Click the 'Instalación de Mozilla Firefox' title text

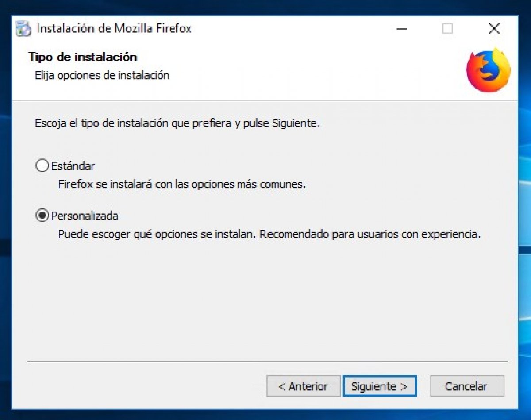114,29
